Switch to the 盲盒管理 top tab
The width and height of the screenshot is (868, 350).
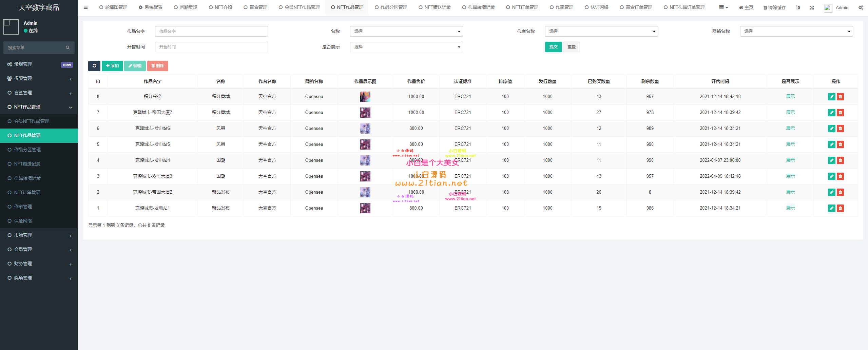(x=255, y=7)
